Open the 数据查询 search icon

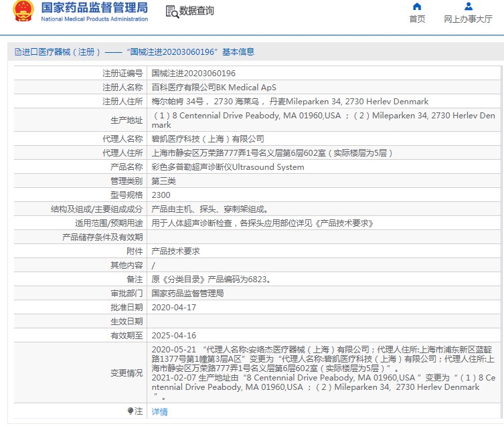(x=172, y=11)
